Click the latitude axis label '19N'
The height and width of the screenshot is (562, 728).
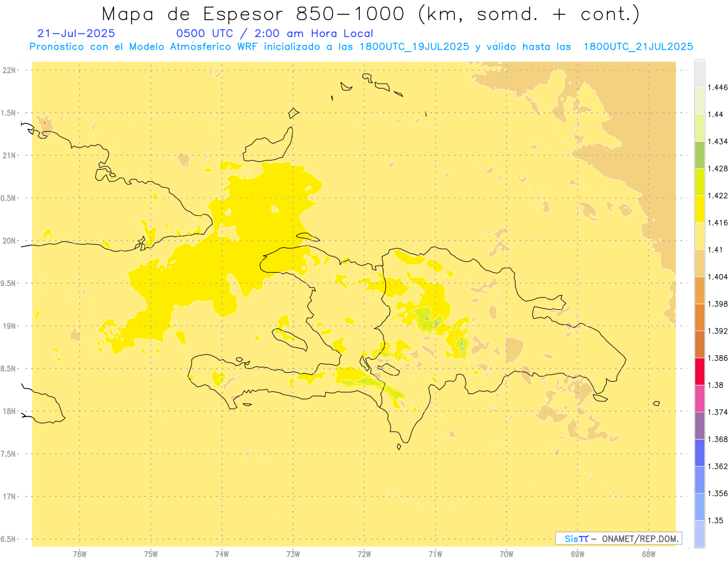pyautogui.click(x=9, y=326)
